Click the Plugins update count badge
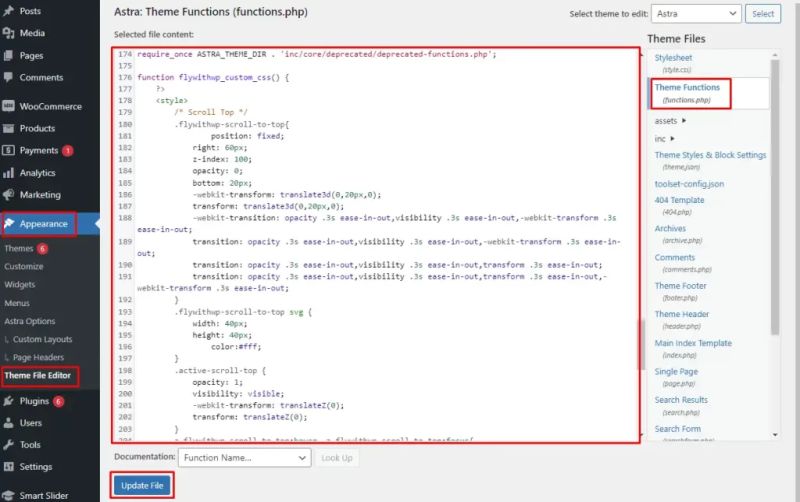 click(59, 401)
